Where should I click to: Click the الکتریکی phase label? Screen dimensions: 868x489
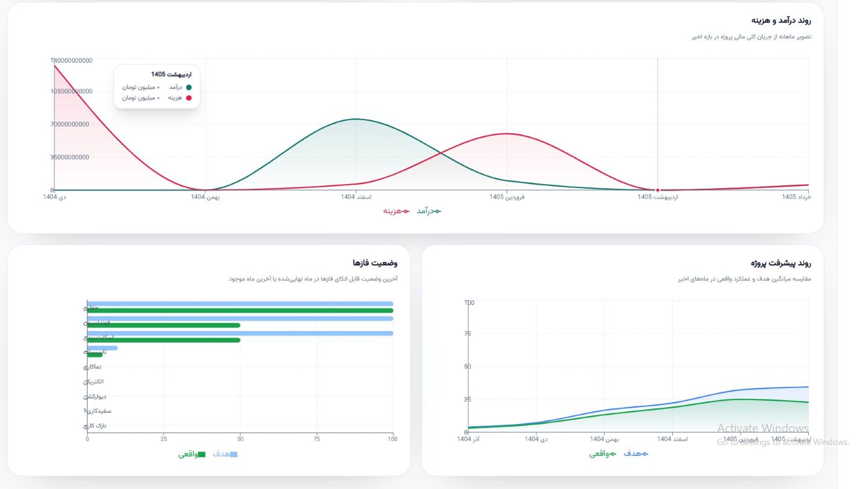pyautogui.click(x=94, y=382)
